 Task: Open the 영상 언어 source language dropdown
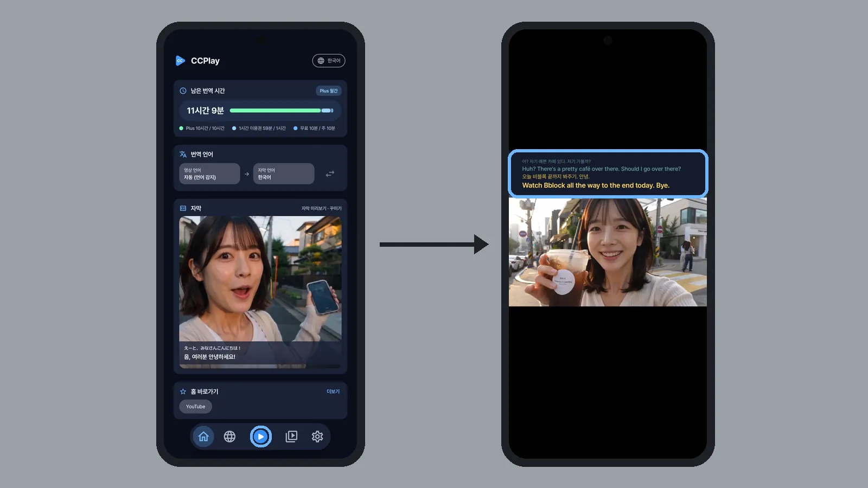coord(209,174)
